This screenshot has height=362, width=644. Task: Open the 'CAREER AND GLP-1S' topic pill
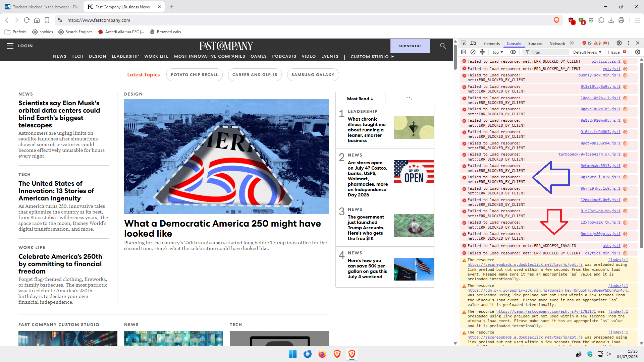255,75
